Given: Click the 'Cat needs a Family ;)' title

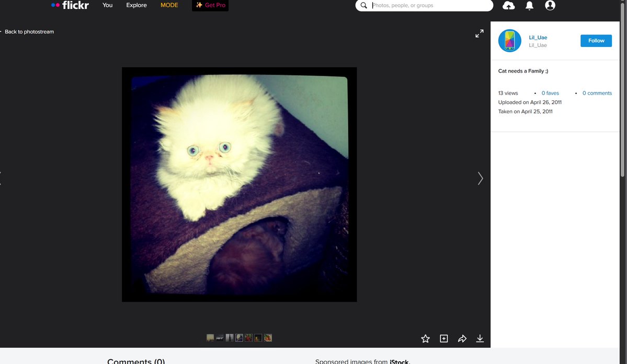Looking at the screenshot, I should pyautogui.click(x=523, y=71).
